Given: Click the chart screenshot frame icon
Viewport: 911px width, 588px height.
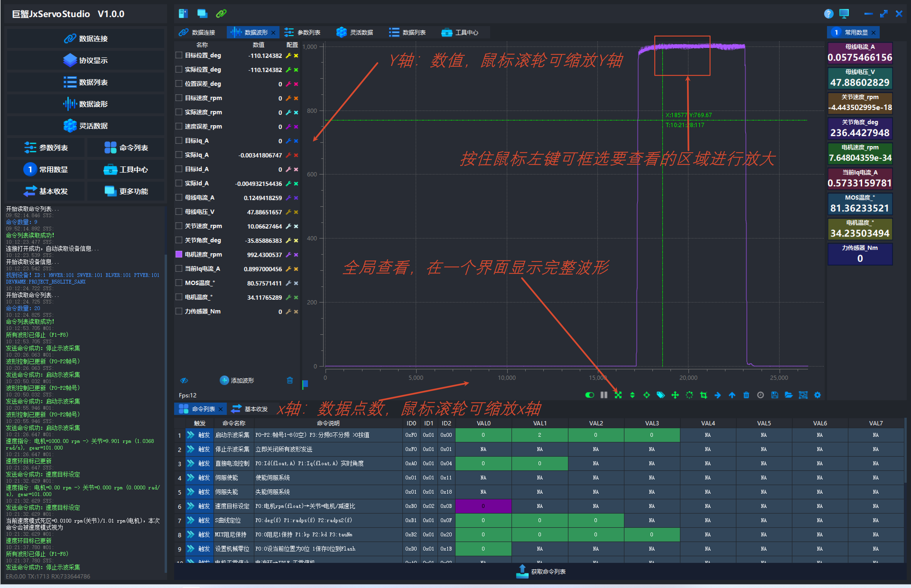Looking at the screenshot, I should (803, 395).
